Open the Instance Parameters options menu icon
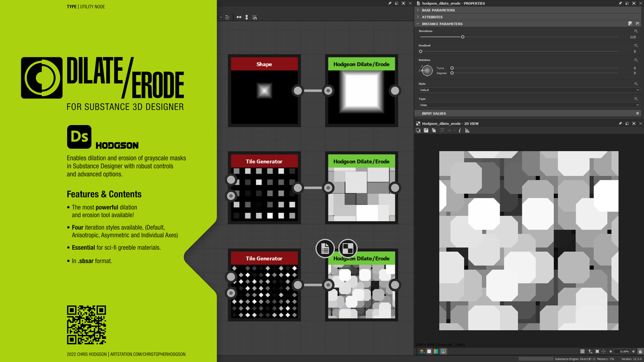 (637, 24)
